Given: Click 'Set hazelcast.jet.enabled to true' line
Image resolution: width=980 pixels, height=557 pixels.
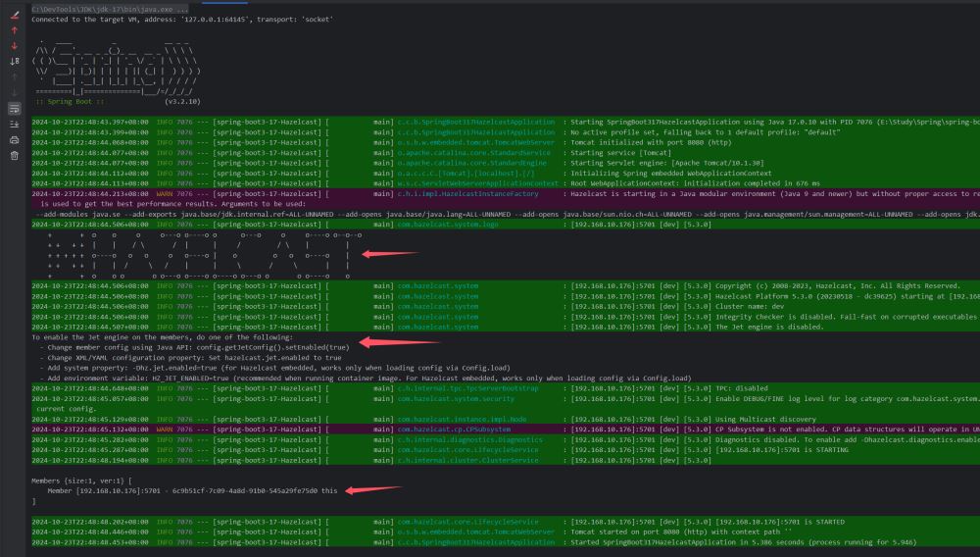Looking at the screenshot, I should pos(191,358).
